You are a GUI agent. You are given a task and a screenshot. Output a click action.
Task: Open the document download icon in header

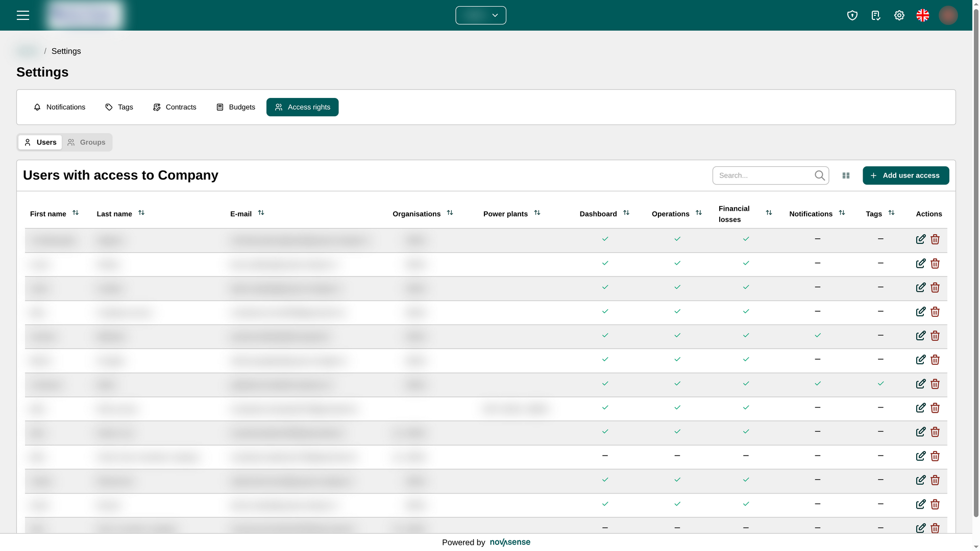pos(876,15)
